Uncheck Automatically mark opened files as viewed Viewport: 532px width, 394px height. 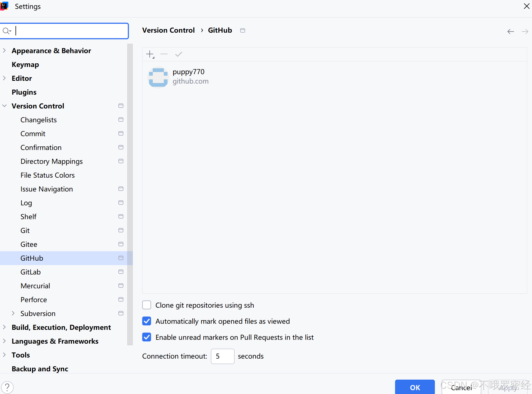coord(147,321)
